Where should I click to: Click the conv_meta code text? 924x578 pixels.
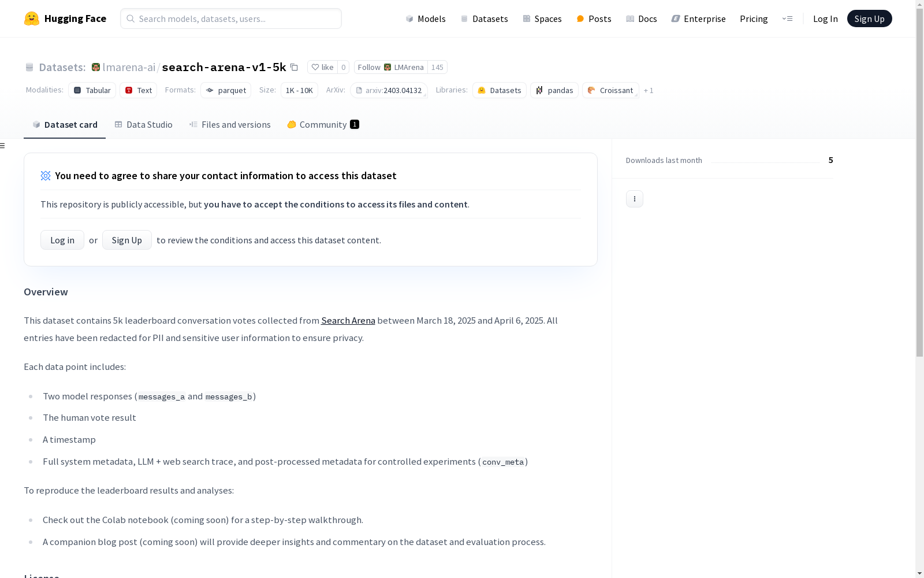point(503,462)
